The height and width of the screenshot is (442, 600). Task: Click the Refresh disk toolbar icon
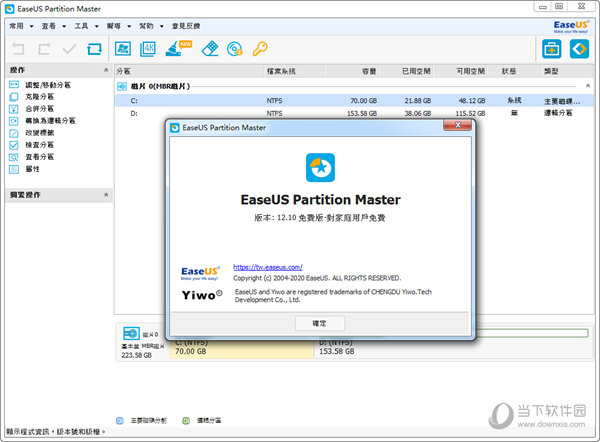coord(94,49)
